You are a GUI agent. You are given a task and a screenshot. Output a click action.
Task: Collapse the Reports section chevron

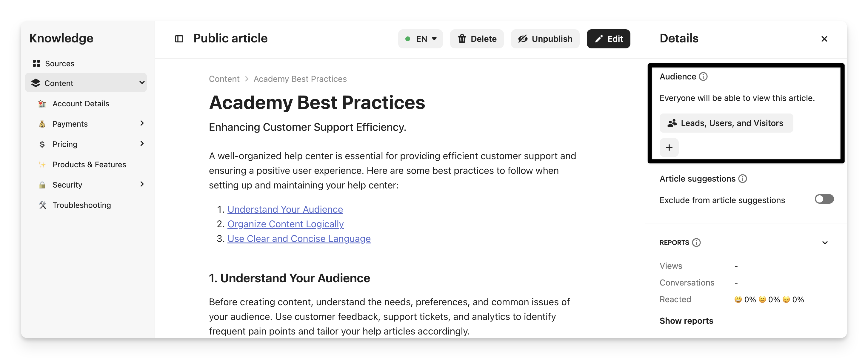point(825,243)
